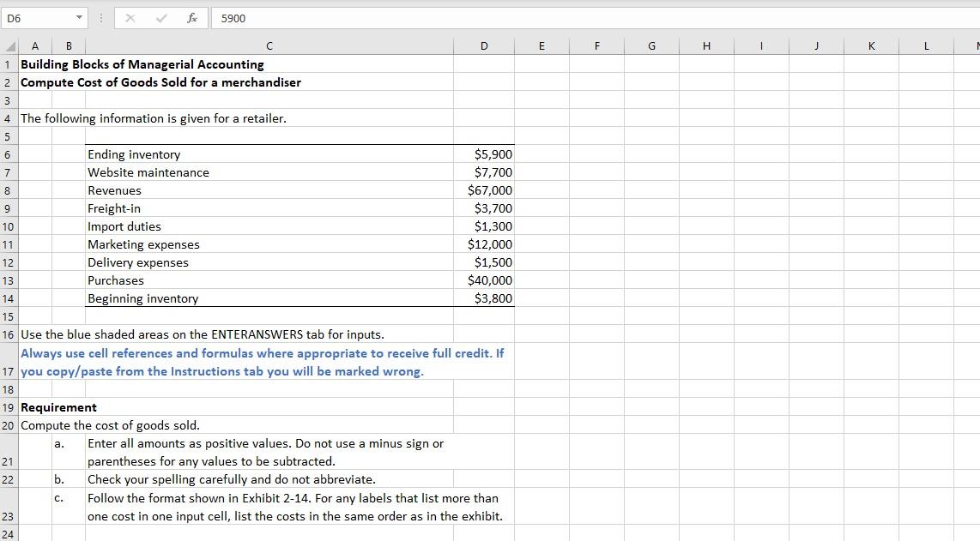Click cell 'Building Blocks of Managerial Accounting'

point(142,64)
